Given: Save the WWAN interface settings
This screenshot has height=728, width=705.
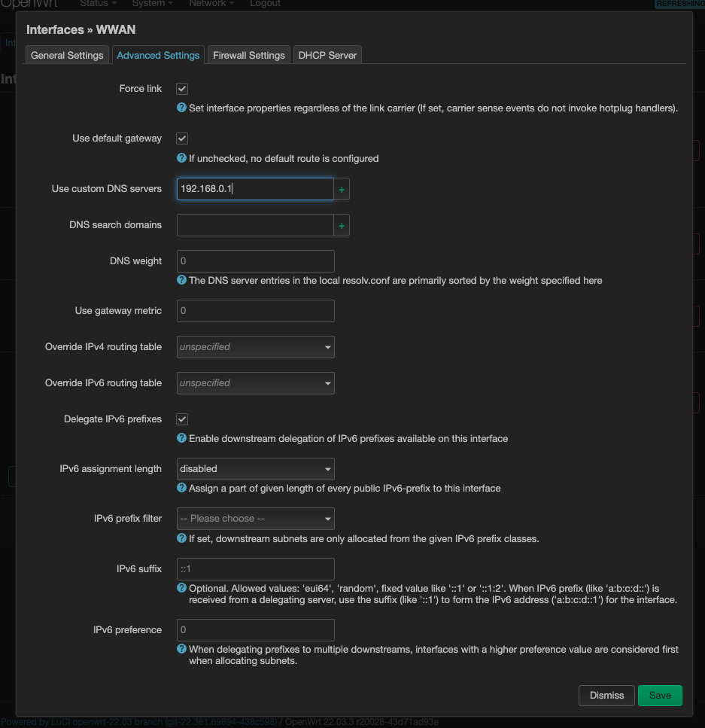Looking at the screenshot, I should point(660,695).
